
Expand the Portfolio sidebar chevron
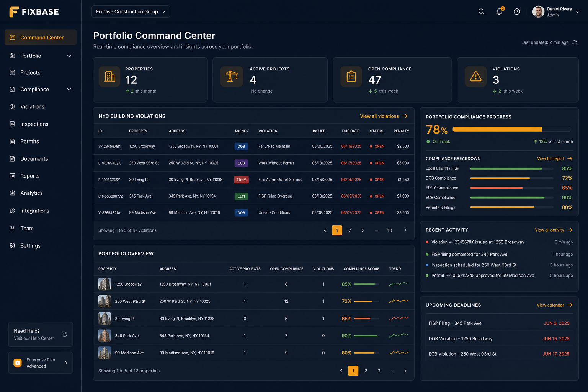tap(69, 56)
